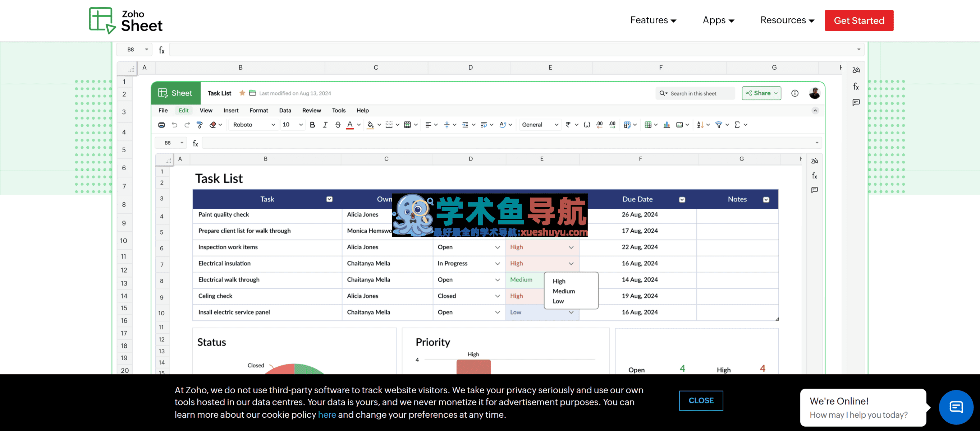Open the status dropdown for Celing check

(x=497, y=296)
